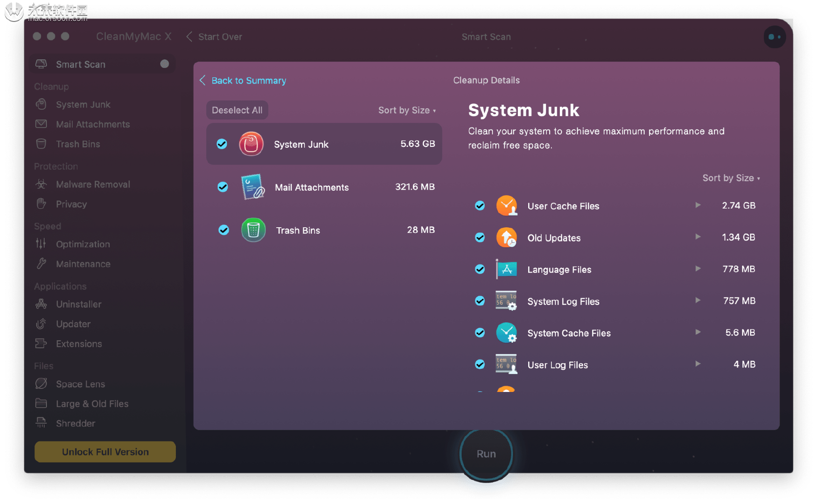Click the green Trash Bins list icon
817x504 pixels.
[253, 230]
